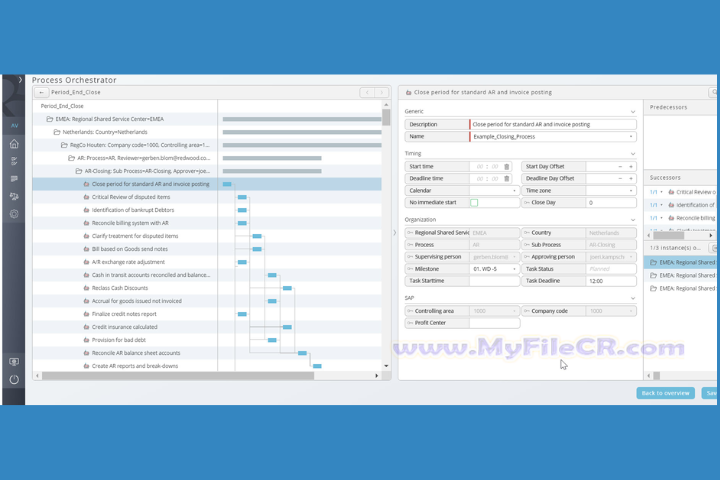Collapse the details panel with divider chevron
The width and height of the screenshot is (720, 480).
point(394,233)
